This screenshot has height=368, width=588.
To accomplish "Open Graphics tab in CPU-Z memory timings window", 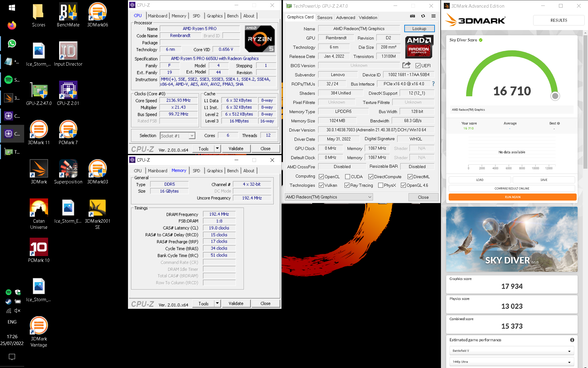I will point(215,171).
